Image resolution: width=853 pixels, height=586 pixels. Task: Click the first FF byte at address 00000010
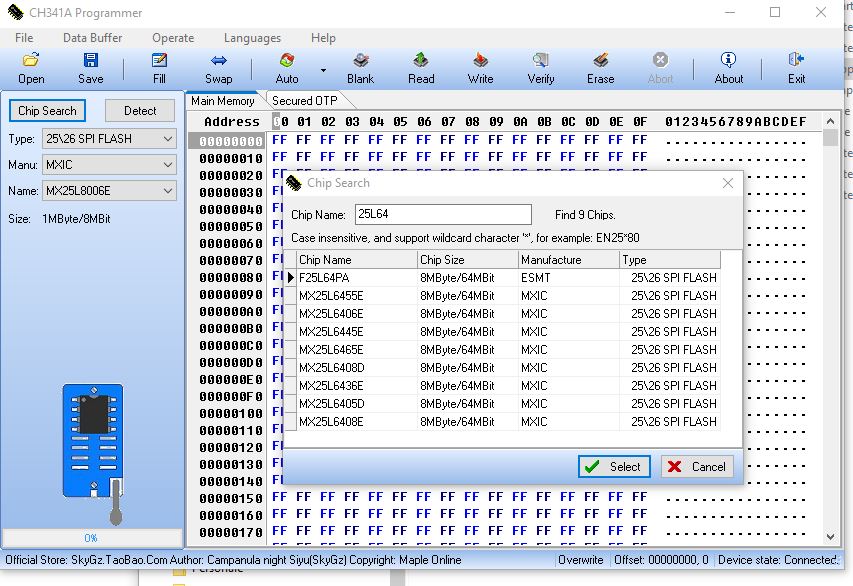[280, 157]
